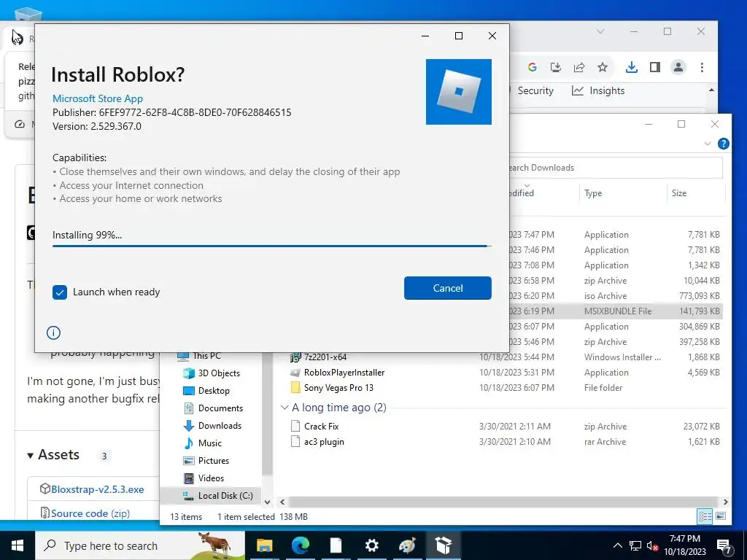Open 3D Objects in the navigation pane
The width and height of the screenshot is (747, 560).
[219, 373]
